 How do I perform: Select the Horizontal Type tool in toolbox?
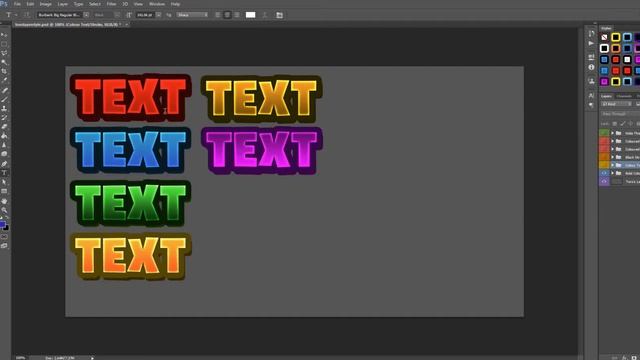click(4, 173)
